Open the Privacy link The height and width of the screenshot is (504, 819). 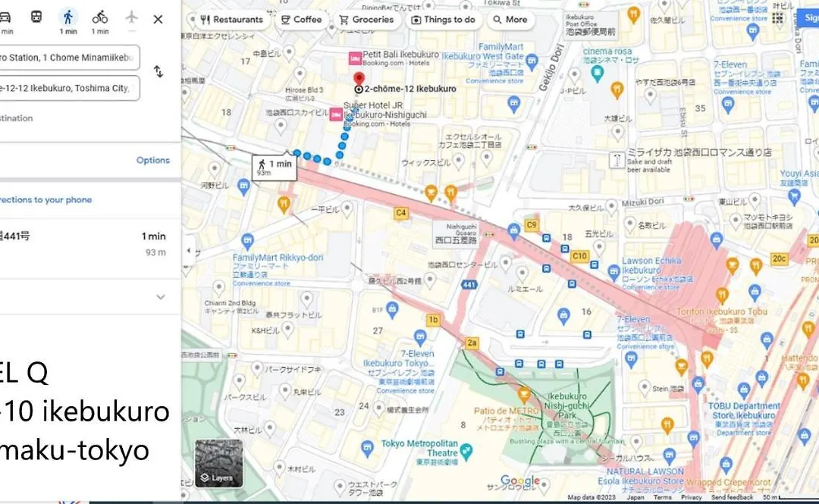point(691,497)
